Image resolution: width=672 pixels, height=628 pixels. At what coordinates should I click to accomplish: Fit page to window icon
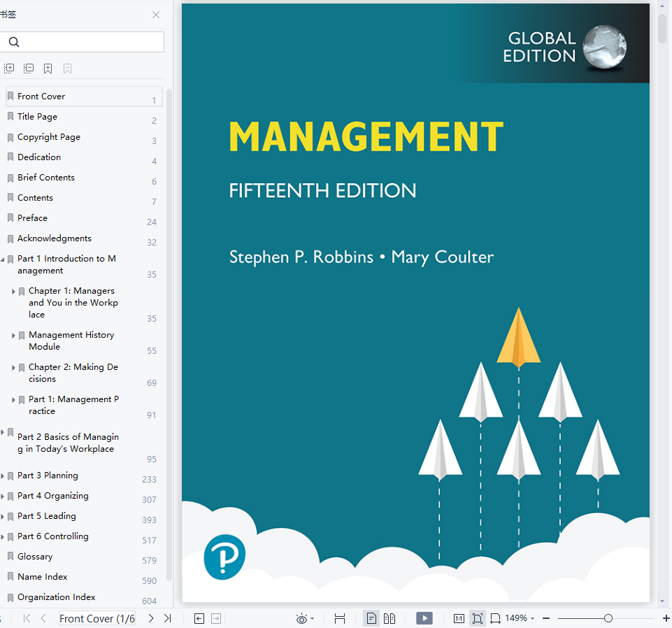[x=478, y=619]
